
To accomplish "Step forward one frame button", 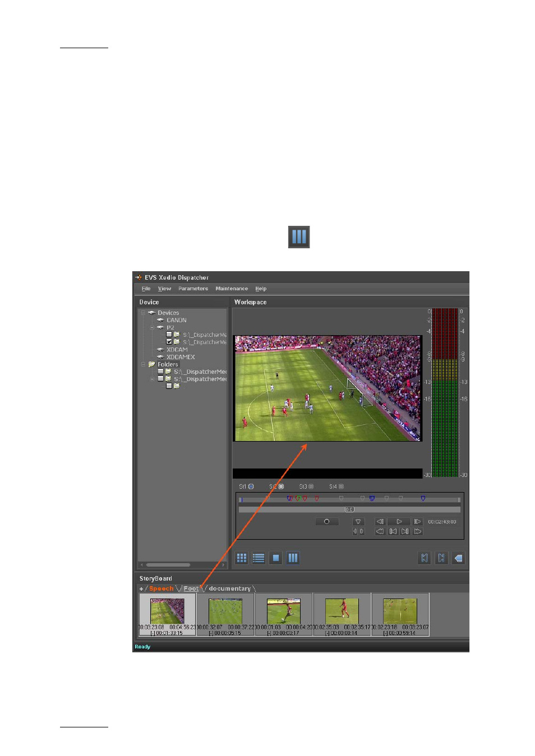I will click(x=417, y=522).
